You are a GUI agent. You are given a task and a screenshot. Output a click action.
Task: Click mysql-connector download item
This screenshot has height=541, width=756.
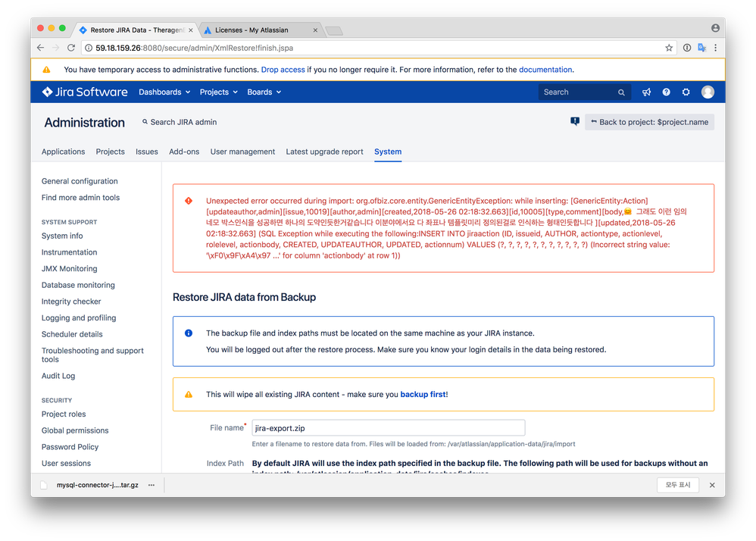(98, 485)
